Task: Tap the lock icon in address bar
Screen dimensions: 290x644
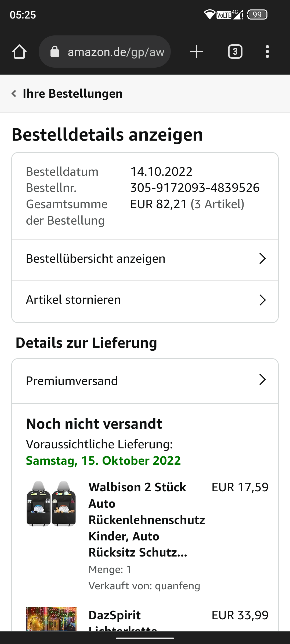Action: click(55, 52)
